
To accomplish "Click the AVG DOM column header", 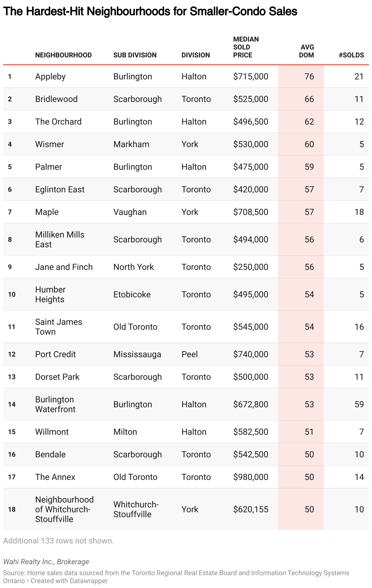I will (x=307, y=51).
